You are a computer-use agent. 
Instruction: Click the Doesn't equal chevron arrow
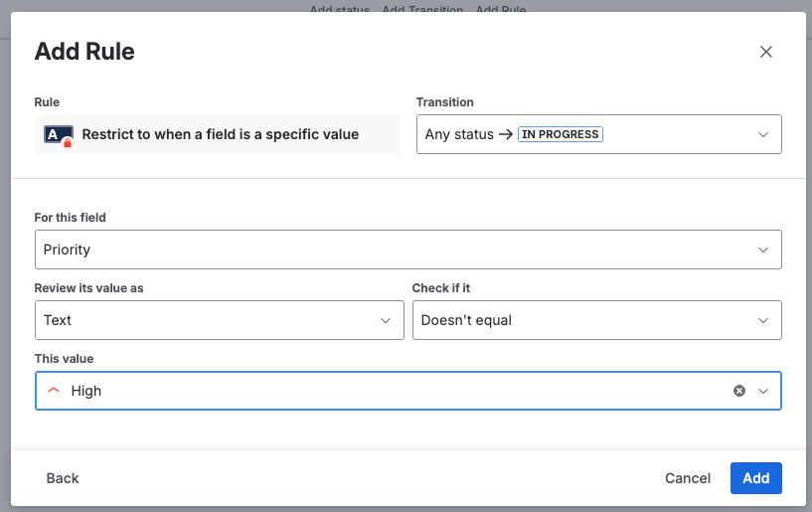(763, 320)
